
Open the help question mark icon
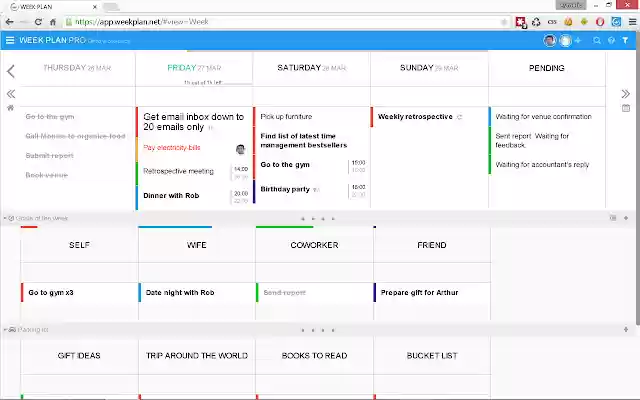point(611,40)
